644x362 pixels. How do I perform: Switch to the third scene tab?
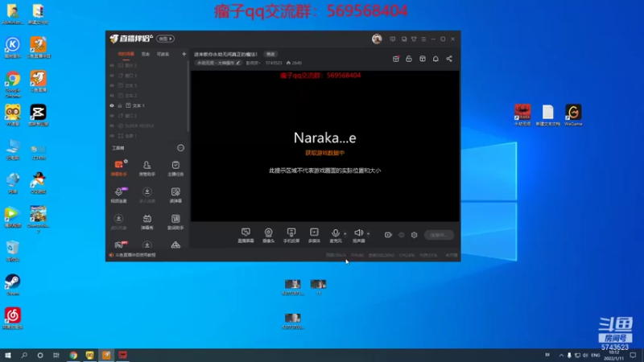[163, 54]
